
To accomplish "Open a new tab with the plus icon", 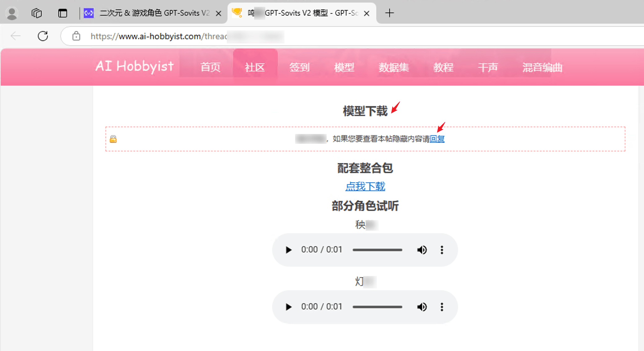I will 389,13.
